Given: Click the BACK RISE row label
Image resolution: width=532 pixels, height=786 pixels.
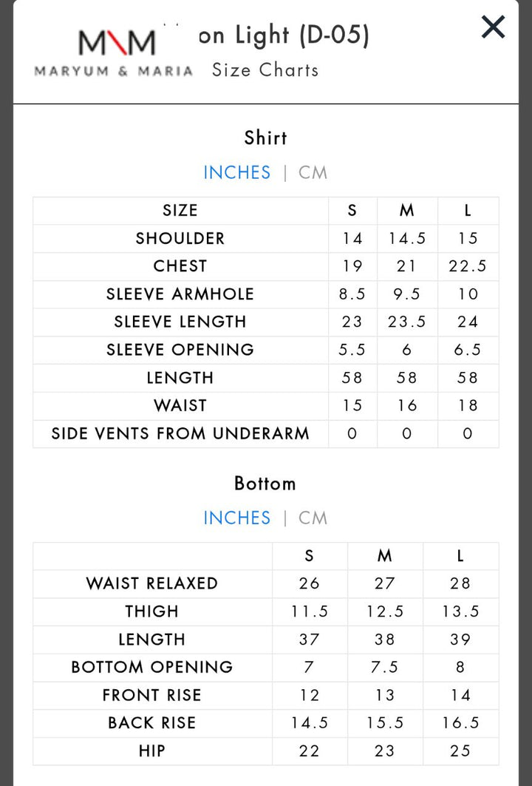Looking at the screenshot, I should click(152, 723).
